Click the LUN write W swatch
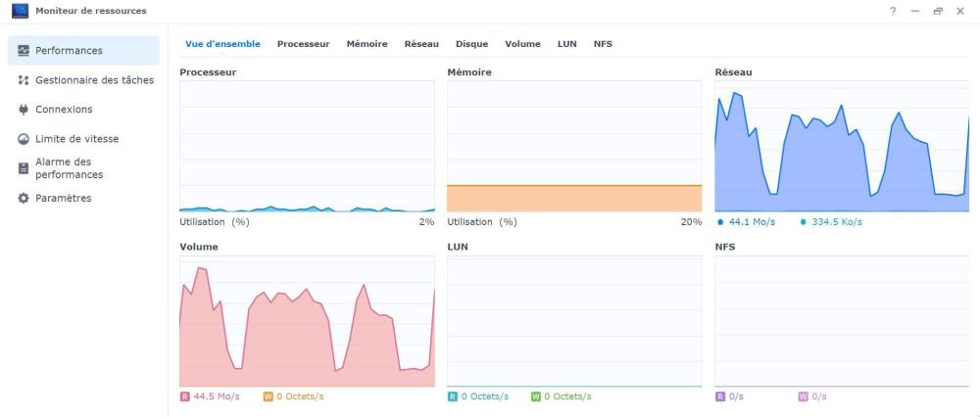 pos(536,396)
